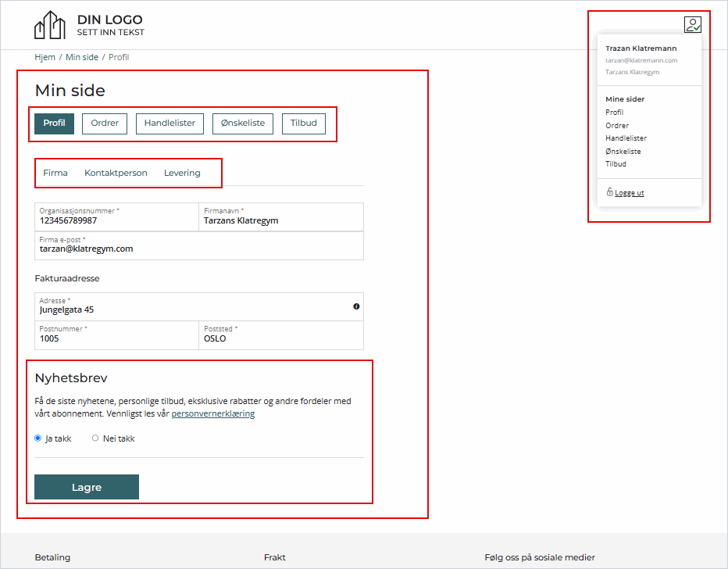Open the personvernerklæring link
Viewport: 728px width, 569px height.
point(212,414)
